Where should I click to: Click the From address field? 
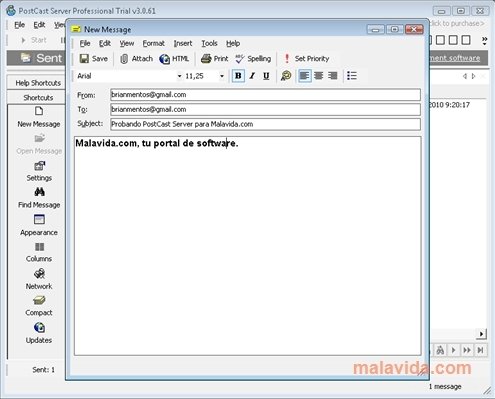265,95
